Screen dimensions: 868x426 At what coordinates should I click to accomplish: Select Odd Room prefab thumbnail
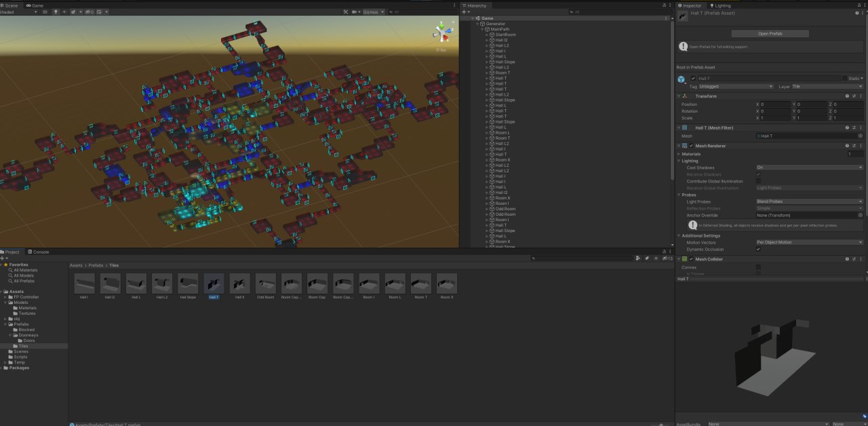[x=266, y=284]
